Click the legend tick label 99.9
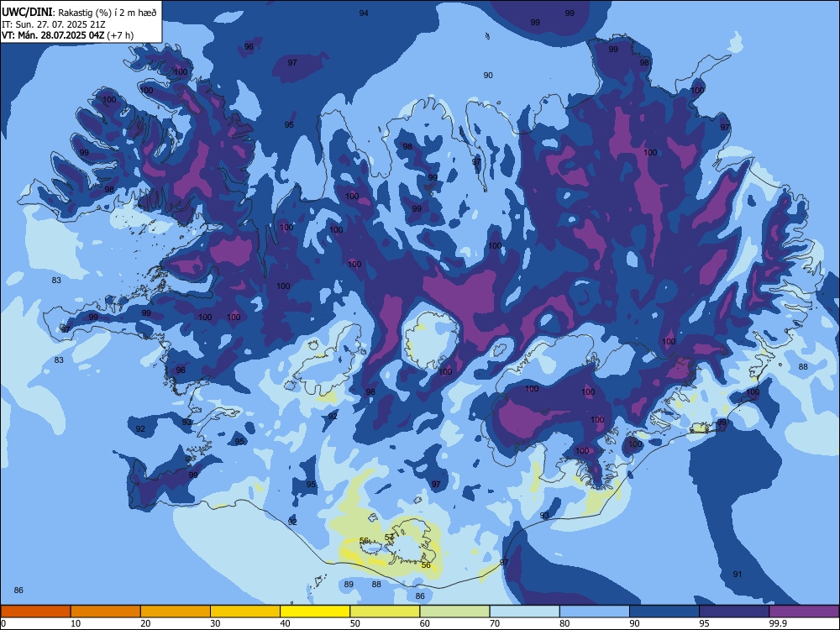840x630 pixels. pos(777,623)
